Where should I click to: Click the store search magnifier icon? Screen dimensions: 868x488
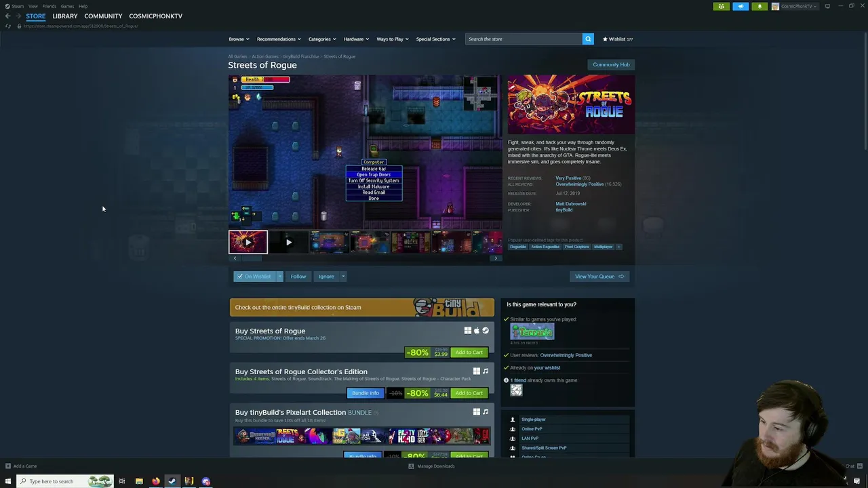click(588, 39)
